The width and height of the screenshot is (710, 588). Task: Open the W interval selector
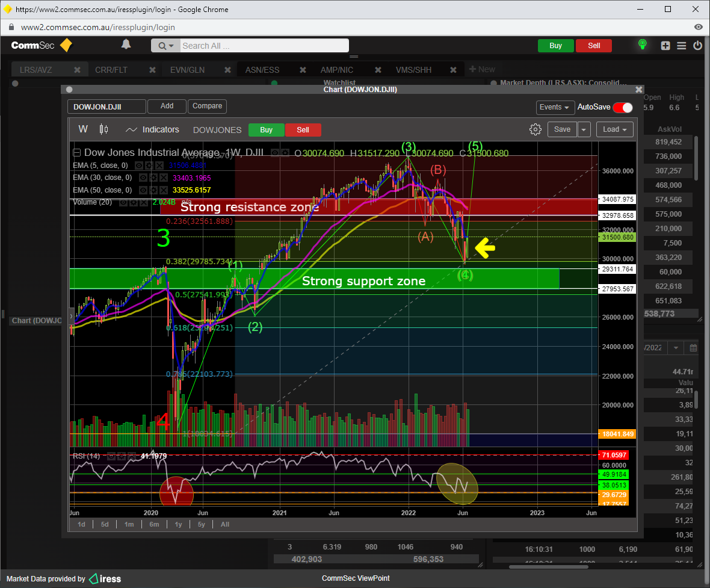[x=83, y=129]
